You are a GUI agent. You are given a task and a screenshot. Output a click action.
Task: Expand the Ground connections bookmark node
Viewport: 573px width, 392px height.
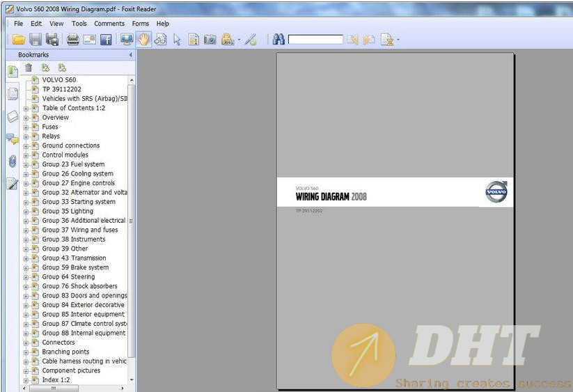click(26, 146)
